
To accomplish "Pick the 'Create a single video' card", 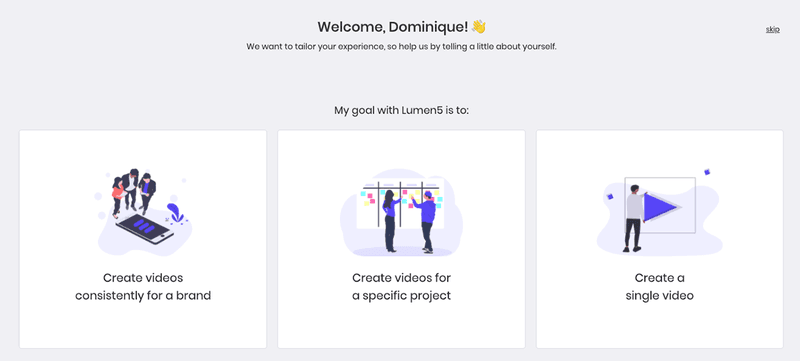I will (x=660, y=239).
